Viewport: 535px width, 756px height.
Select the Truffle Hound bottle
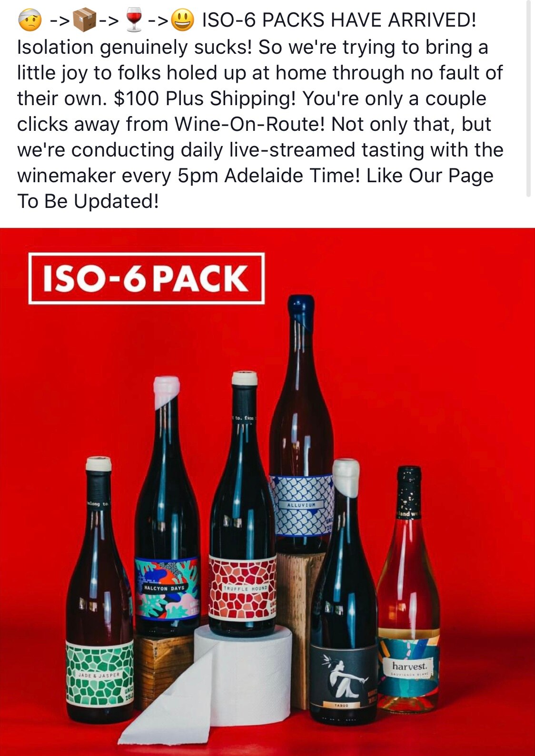coord(243,504)
